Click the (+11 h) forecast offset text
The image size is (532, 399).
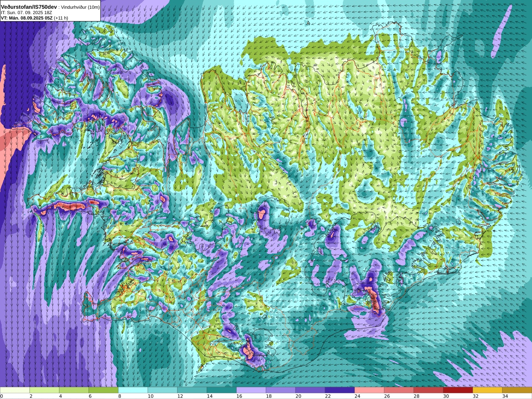61,18
